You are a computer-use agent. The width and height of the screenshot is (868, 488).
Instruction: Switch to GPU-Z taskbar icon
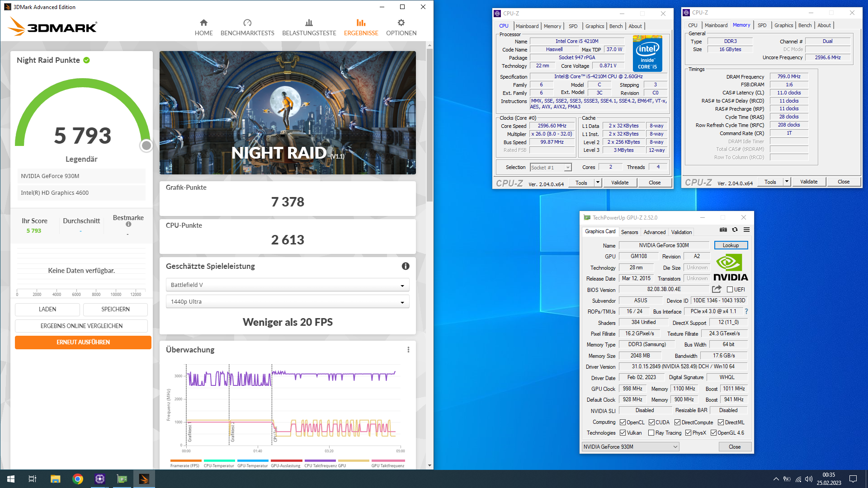[122, 479]
